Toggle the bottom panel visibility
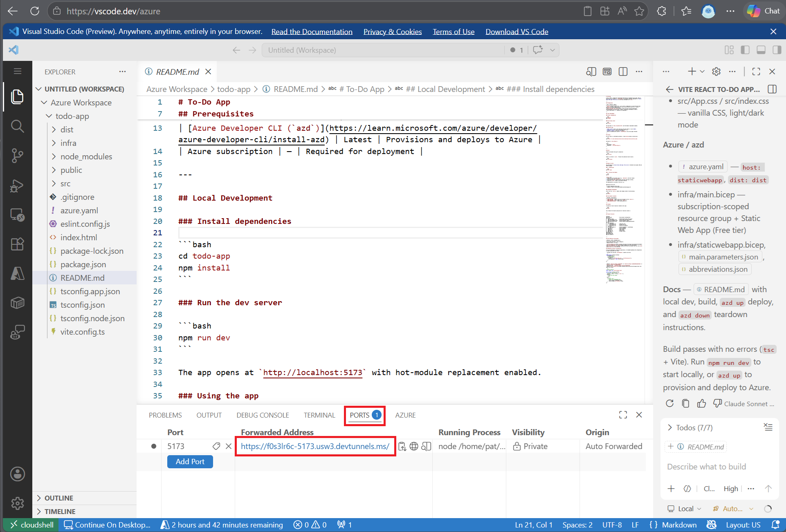786x532 pixels. [761, 50]
